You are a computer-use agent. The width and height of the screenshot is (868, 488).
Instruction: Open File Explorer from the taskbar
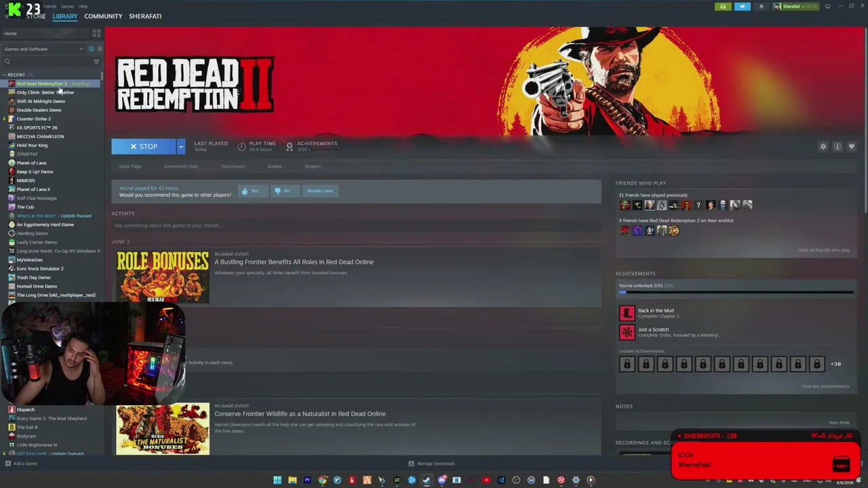point(292,480)
